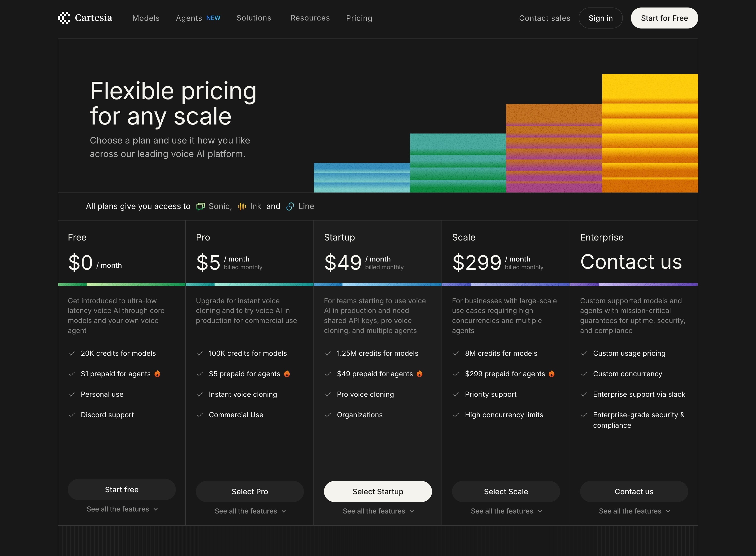Click flame icon beside $299 prepaid agents
756x556 pixels.
(x=552, y=373)
